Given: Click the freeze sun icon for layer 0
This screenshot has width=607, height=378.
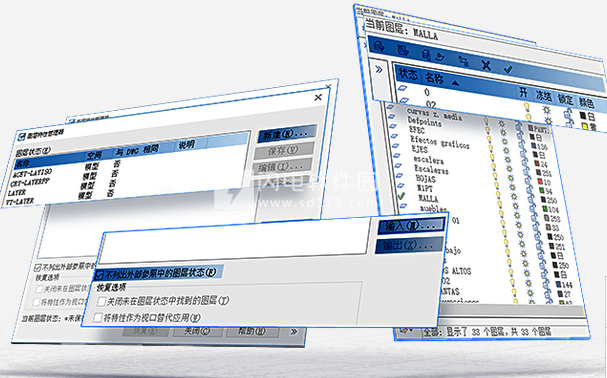Looking at the screenshot, I should click(547, 110).
